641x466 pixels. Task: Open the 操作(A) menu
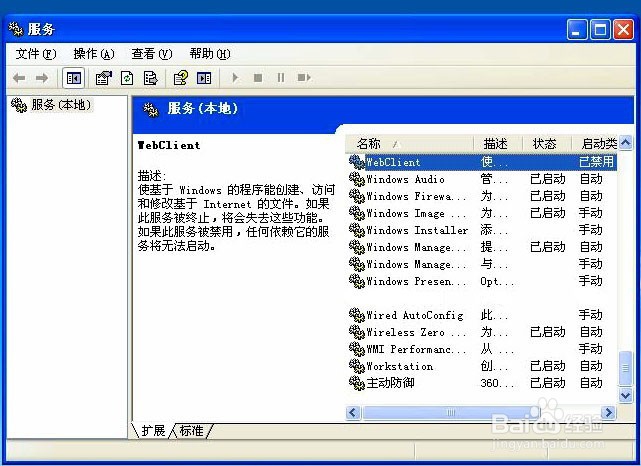94,54
